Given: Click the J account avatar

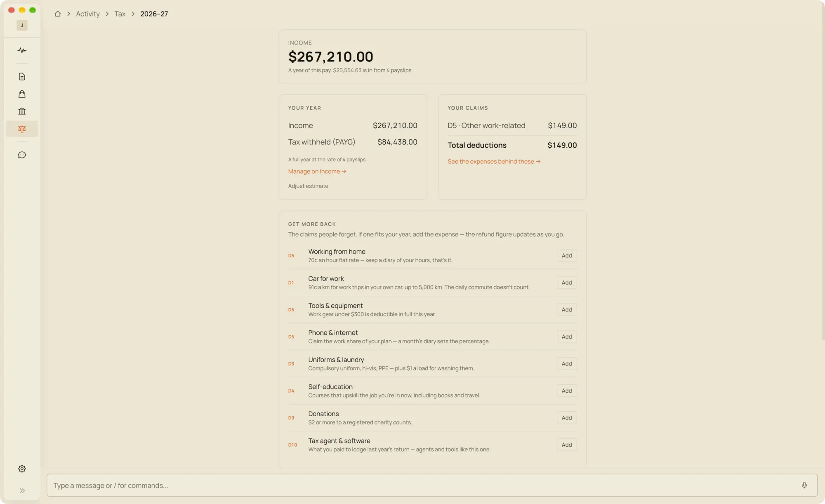Looking at the screenshot, I should coord(22,25).
